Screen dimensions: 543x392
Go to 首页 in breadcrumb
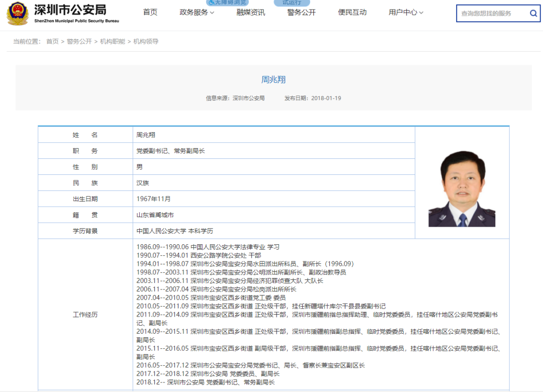click(x=52, y=42)
